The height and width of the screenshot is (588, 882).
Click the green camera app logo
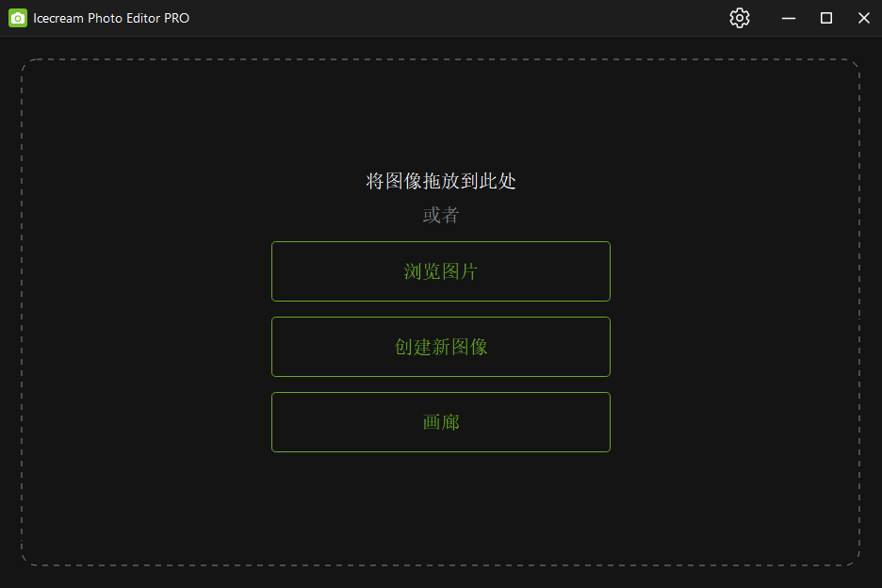pos(18,18)
